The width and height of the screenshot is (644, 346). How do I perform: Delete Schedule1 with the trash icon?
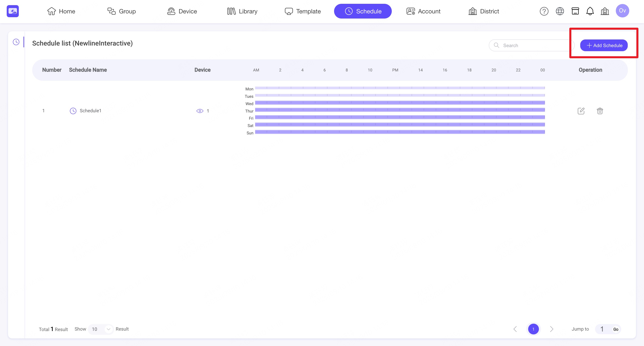tap(600, 111)
